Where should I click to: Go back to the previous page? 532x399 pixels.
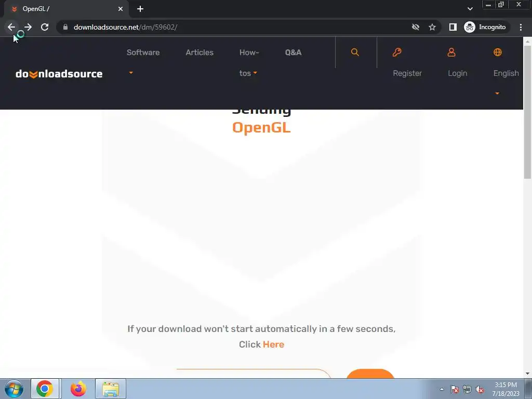click(11, 27)
